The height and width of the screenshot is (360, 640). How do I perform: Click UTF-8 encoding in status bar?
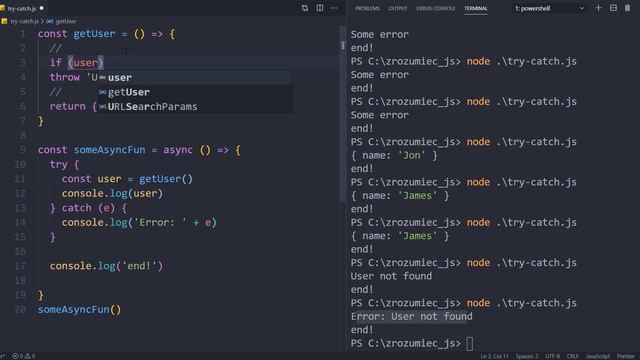pyautogui.click(x=553, y=356)
